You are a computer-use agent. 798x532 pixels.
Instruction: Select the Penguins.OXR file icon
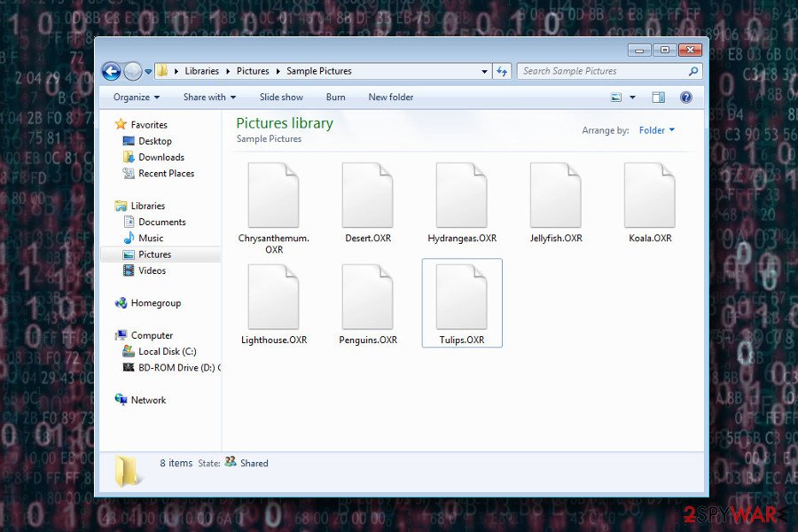click(x=367, y=297)
